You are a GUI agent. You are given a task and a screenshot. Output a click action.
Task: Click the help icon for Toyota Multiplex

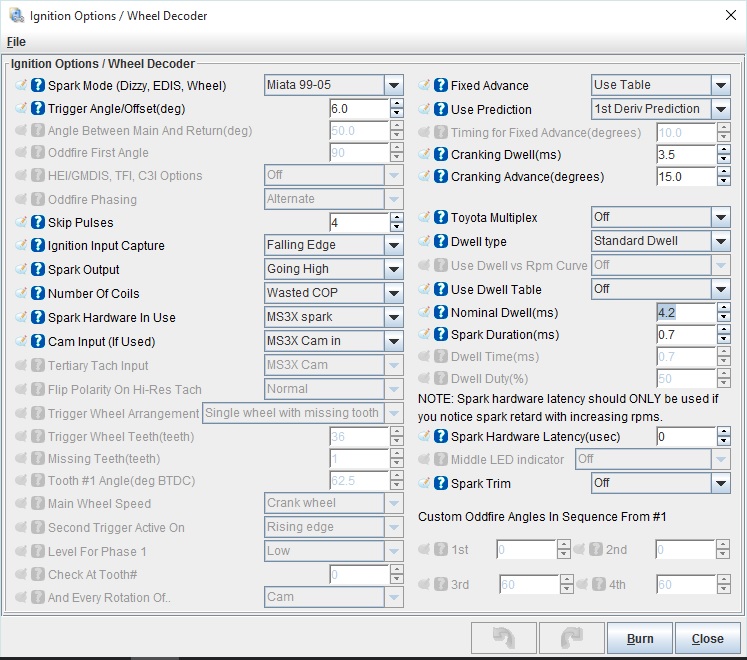pos(441,217)
